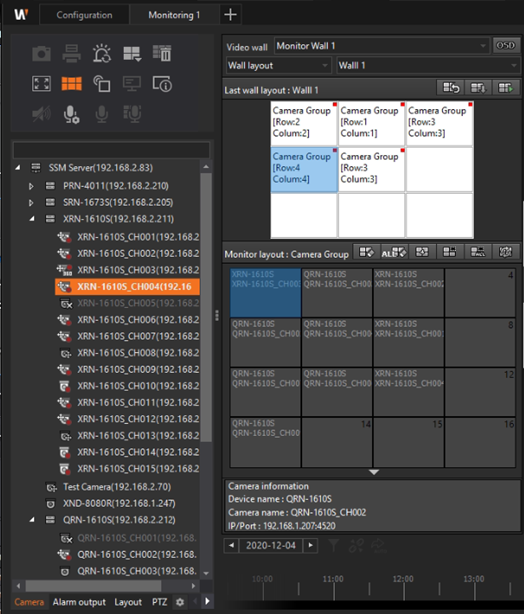Image resolution: width=524 pixels, height=614 pixels.
Task: Click the monitor display icon
Action: pyautogui.click(x=132, y=83)
